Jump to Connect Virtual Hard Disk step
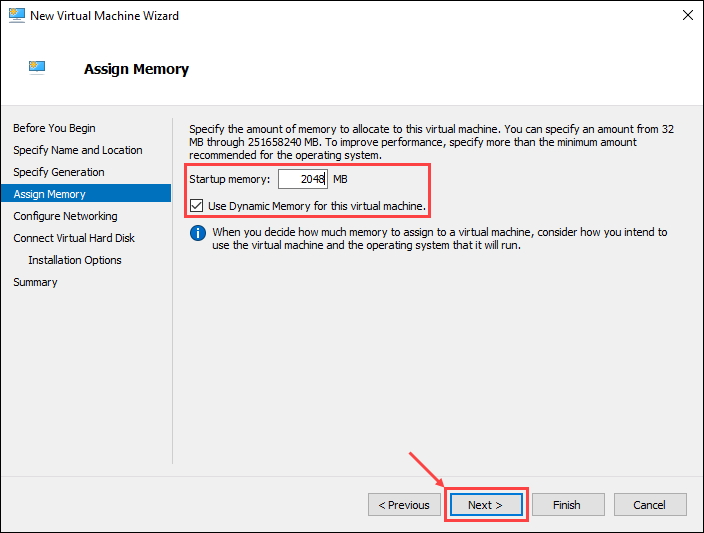The height and width of the screenshot is (533, 704). 74,238
